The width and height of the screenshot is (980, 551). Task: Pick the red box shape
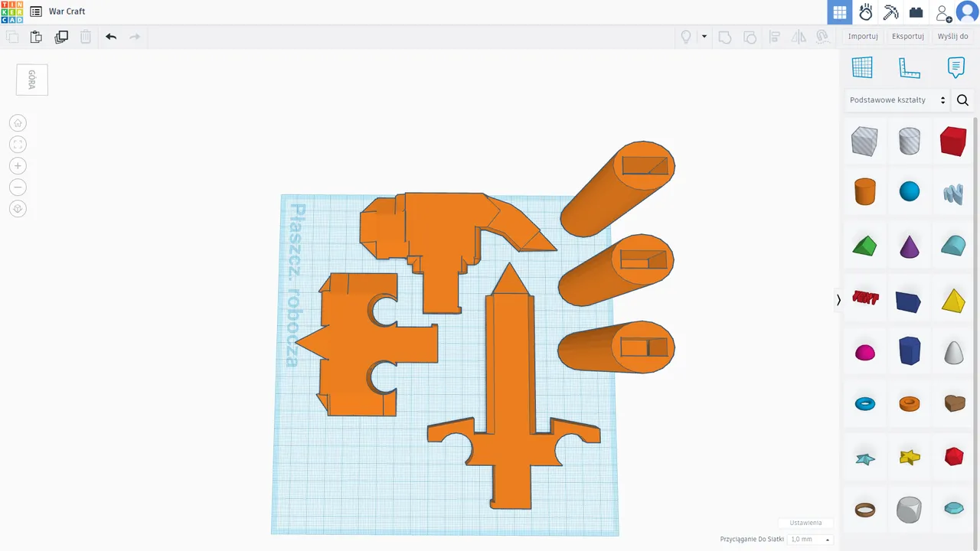953,142
